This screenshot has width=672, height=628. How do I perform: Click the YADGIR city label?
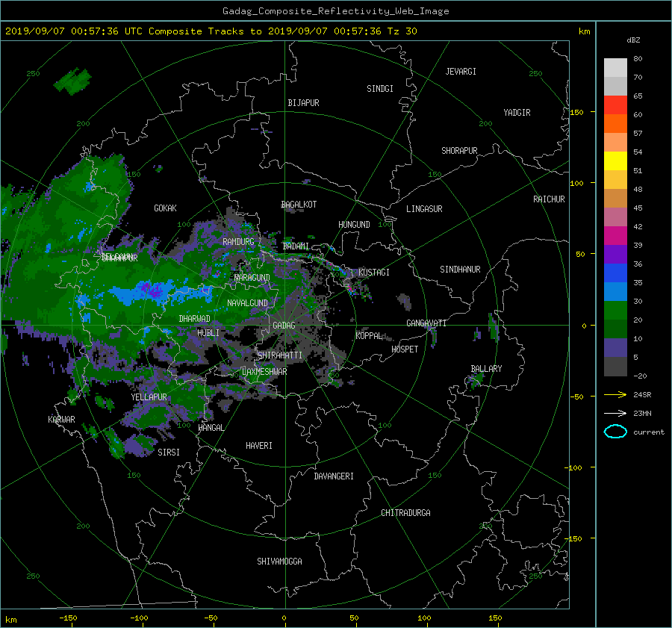pyautogui.click(x=517, y=113)
